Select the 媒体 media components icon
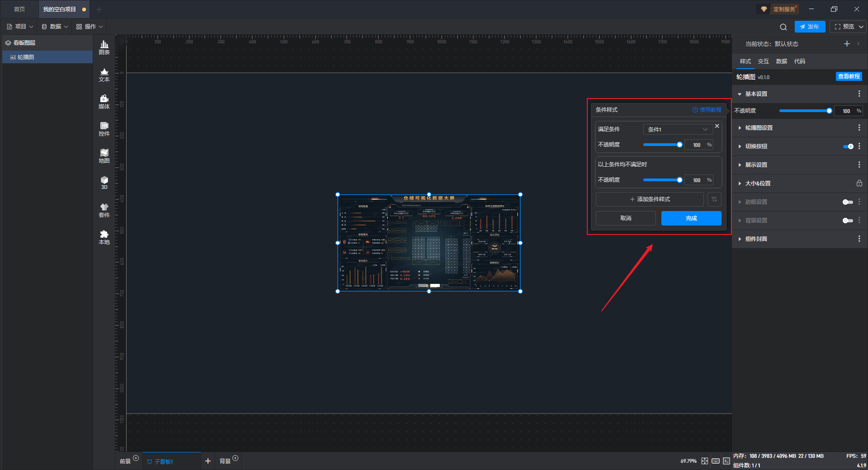Screen dimensions: 868x470 (104, 102)
